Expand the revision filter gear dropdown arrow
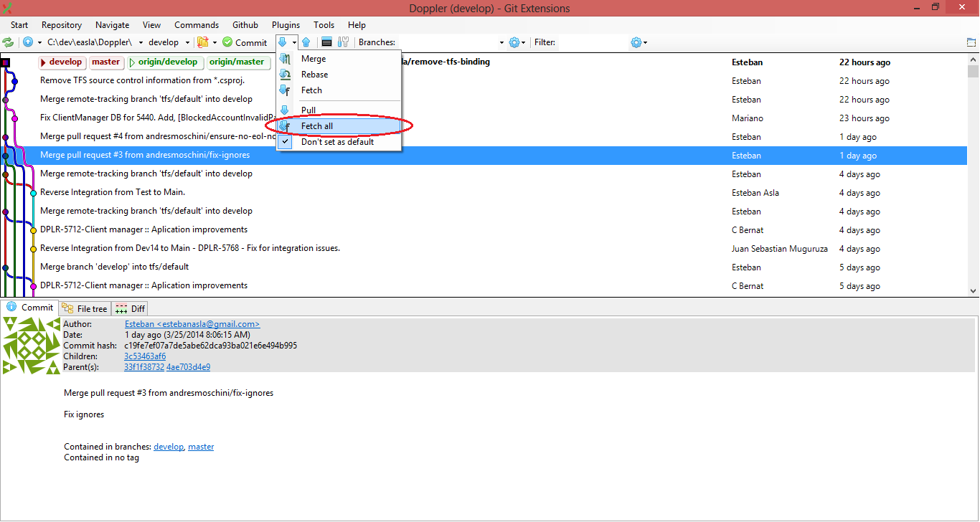Image resolution: width=980 pixels, height=522 pixels. 645,42
